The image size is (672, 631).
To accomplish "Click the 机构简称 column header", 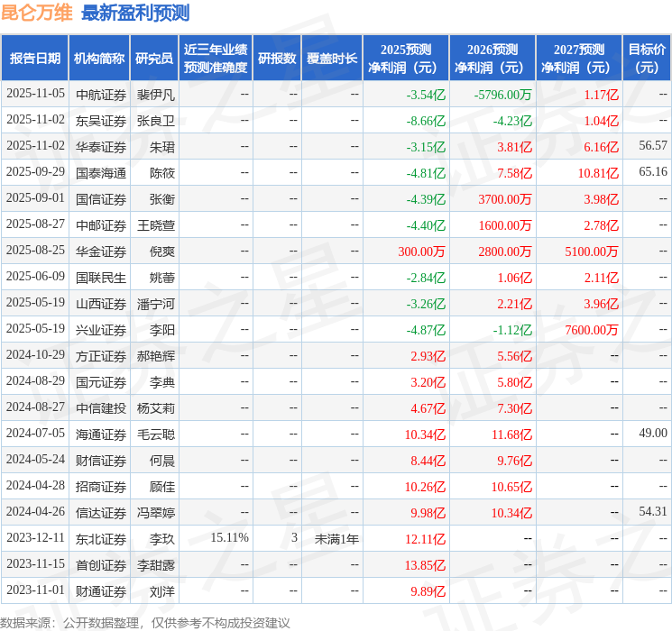I will pos(99,59).
